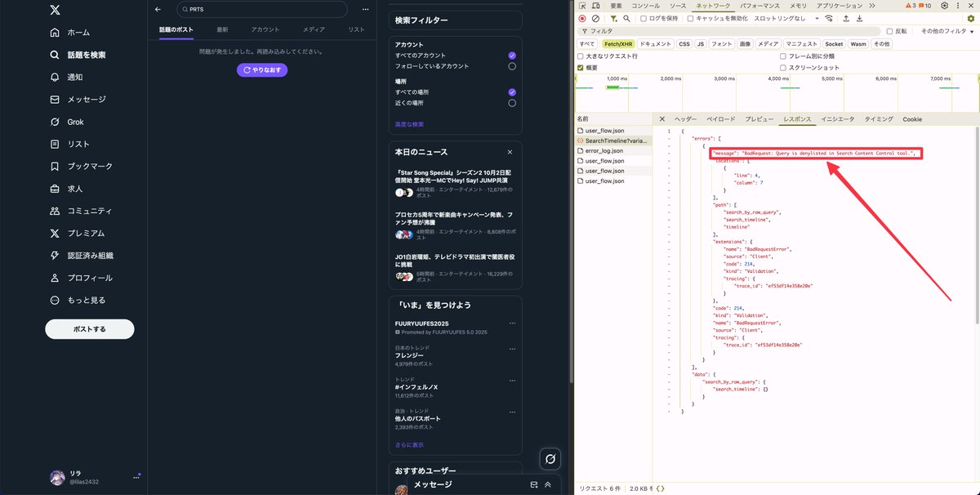
Task: Clear the network log
Action: (x=595, y=18)
